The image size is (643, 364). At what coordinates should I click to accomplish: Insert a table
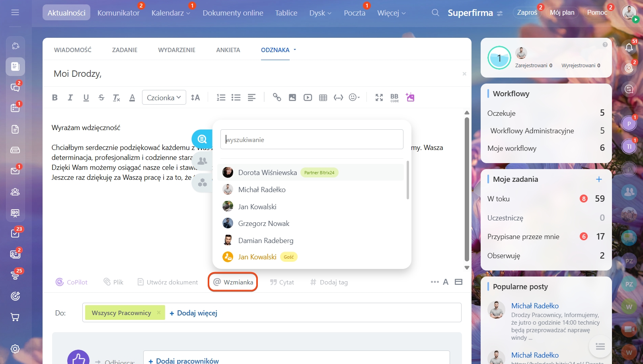click(323, 97)
